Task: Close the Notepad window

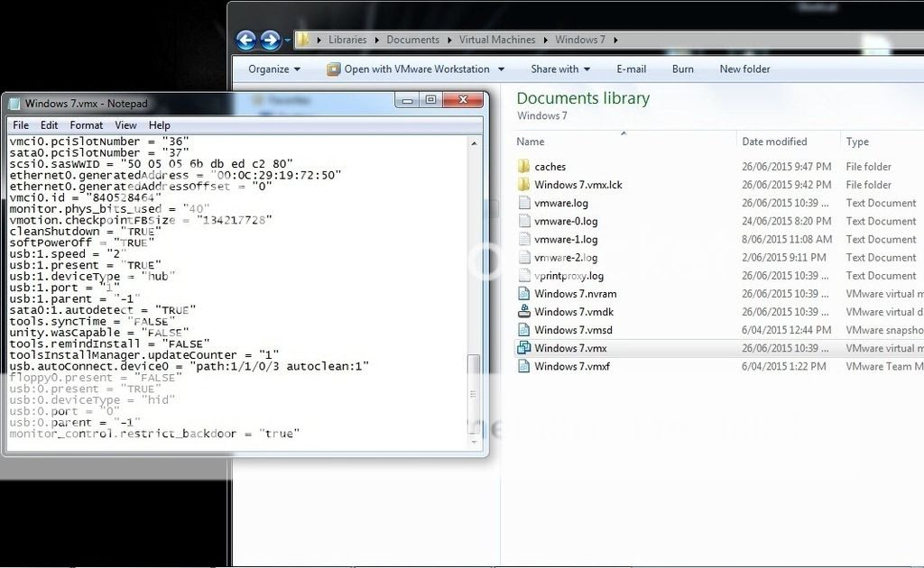Action: click(463, 100)
